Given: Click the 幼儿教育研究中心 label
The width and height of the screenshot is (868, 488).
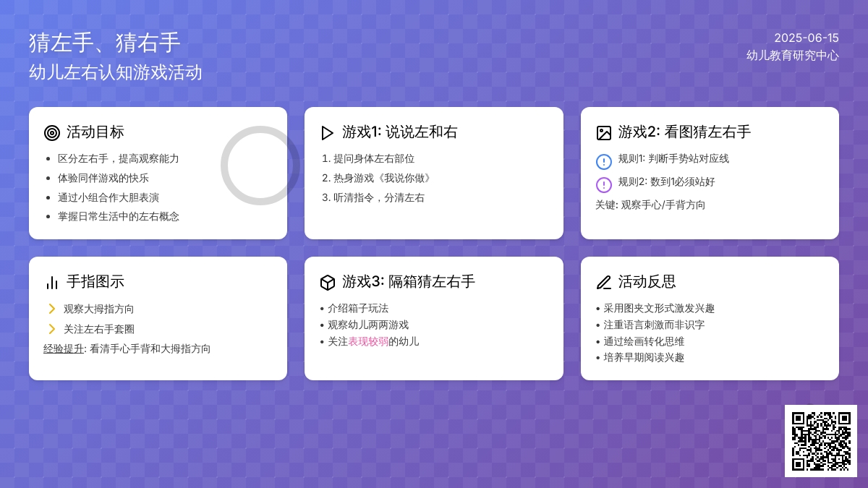Looking at the screenshot, I should [793, 56].
